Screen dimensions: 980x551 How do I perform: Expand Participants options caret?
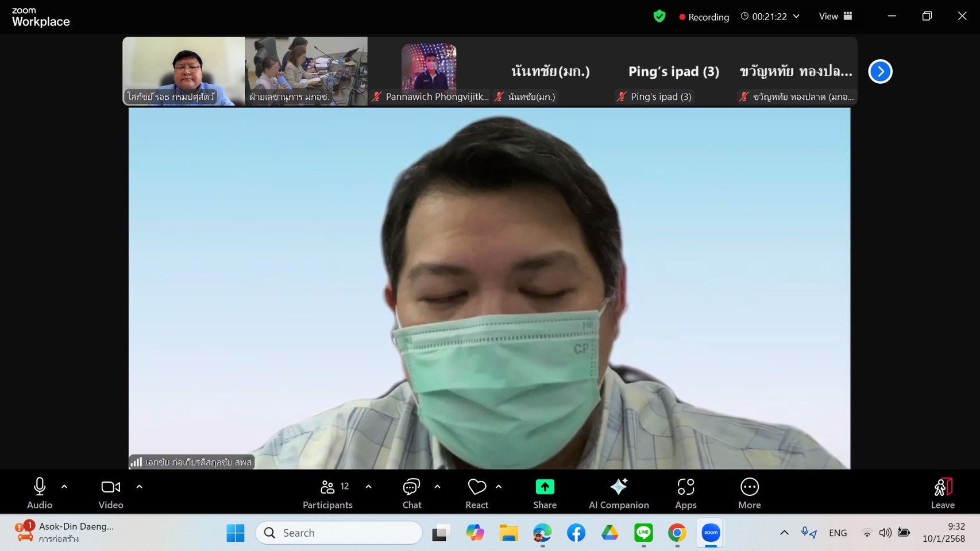click(x=368, y=487)
